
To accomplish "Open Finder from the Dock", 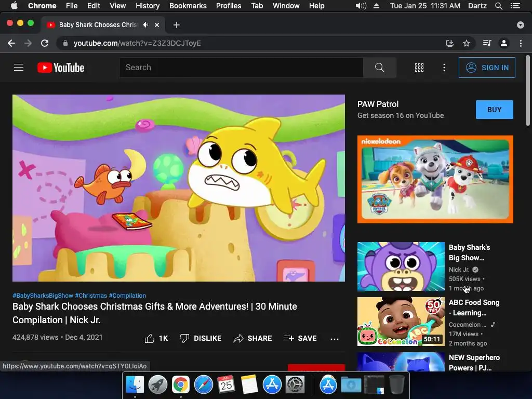I will click(x=135, y=385).
